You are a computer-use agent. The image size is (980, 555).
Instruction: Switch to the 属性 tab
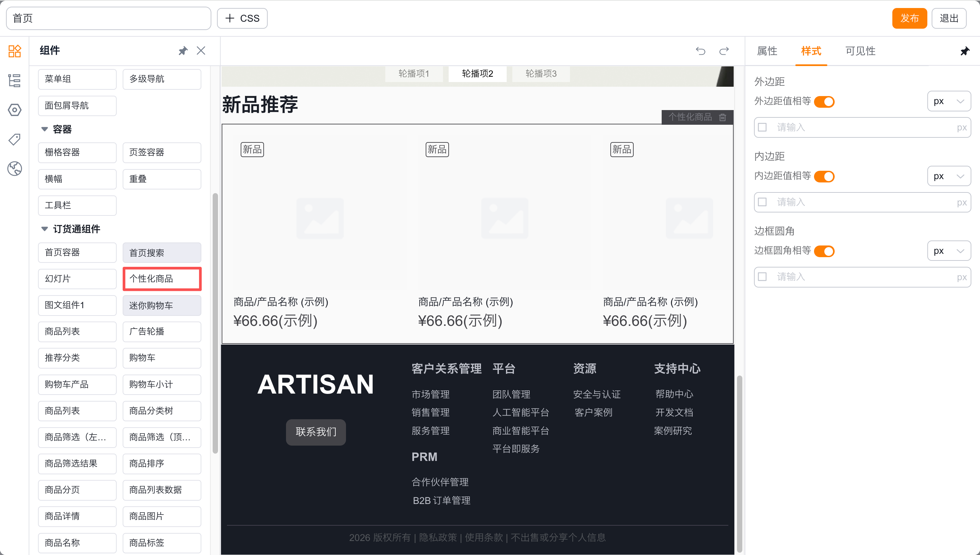click(x=767, y=51)
